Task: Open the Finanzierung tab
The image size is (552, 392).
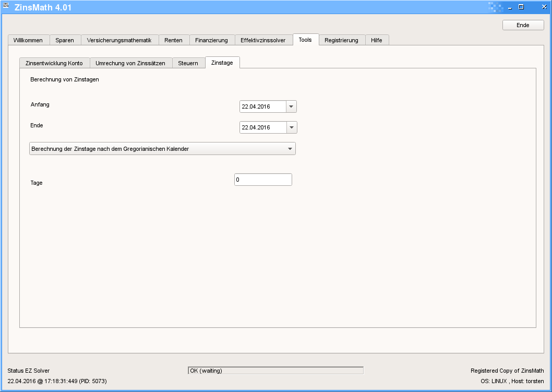Action: click(211, 40)
